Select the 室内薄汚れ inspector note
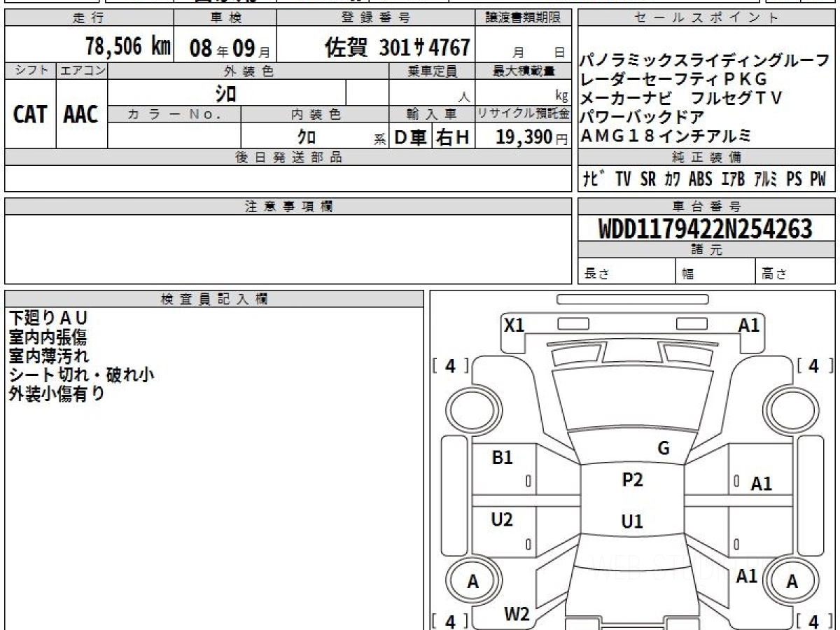The width and height of the screenshot is (840, 630). (x=49, y=356)
